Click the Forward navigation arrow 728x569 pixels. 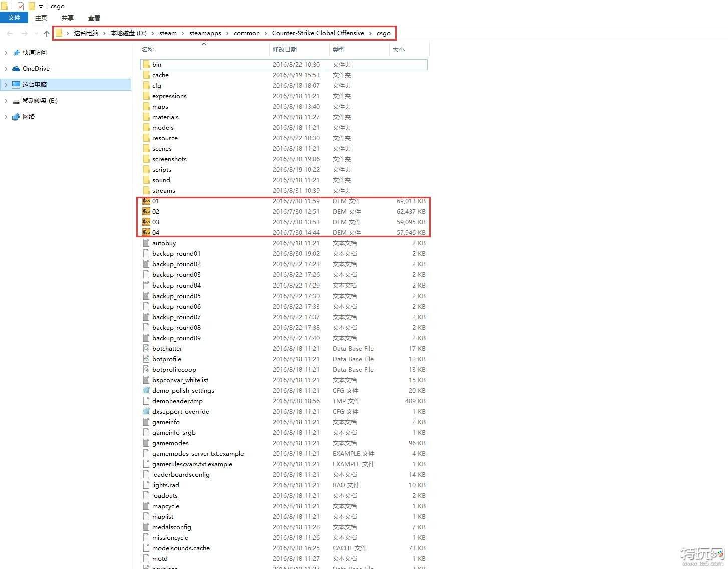point(24,33)
